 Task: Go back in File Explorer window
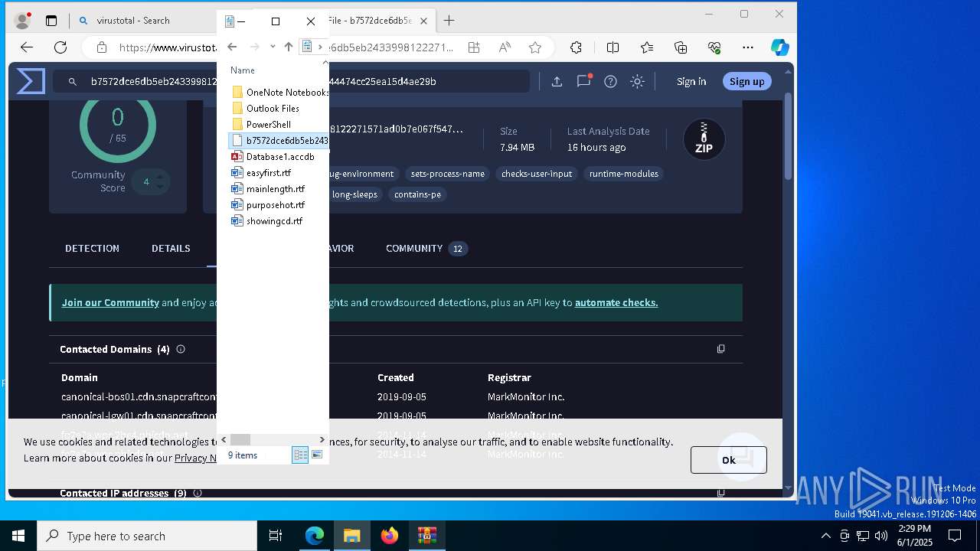[232, 47]
